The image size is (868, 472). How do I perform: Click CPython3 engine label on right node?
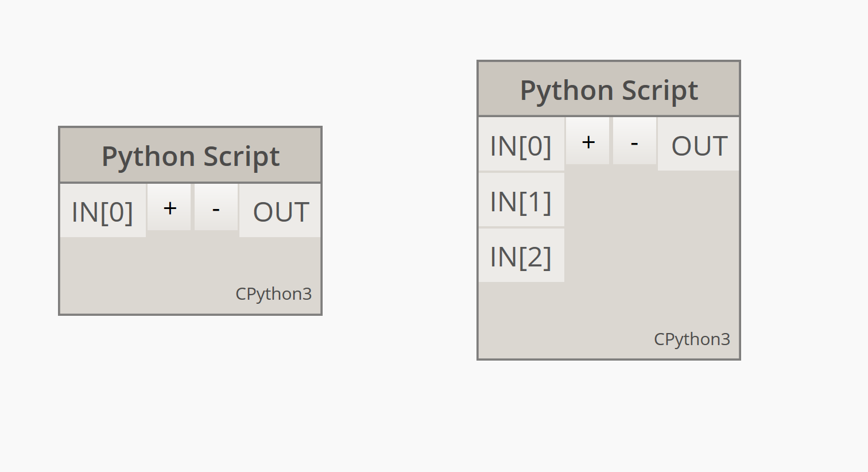[x=692, y=339]
